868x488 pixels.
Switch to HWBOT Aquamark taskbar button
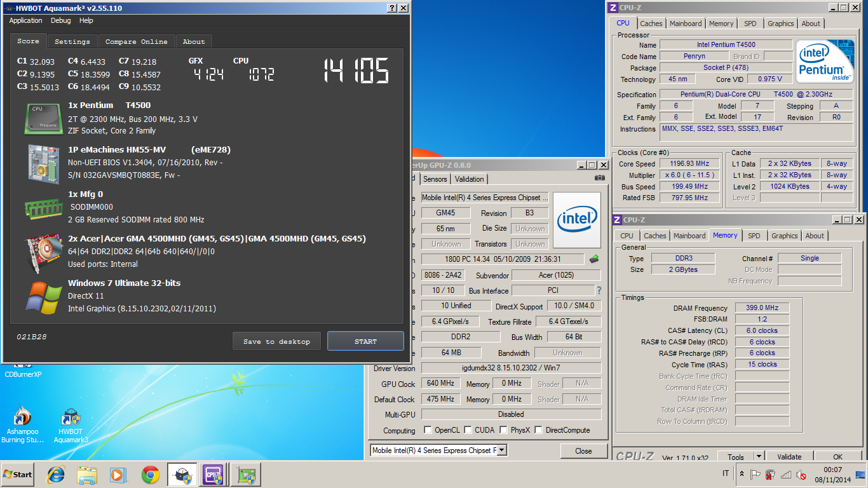click(182, 474)
